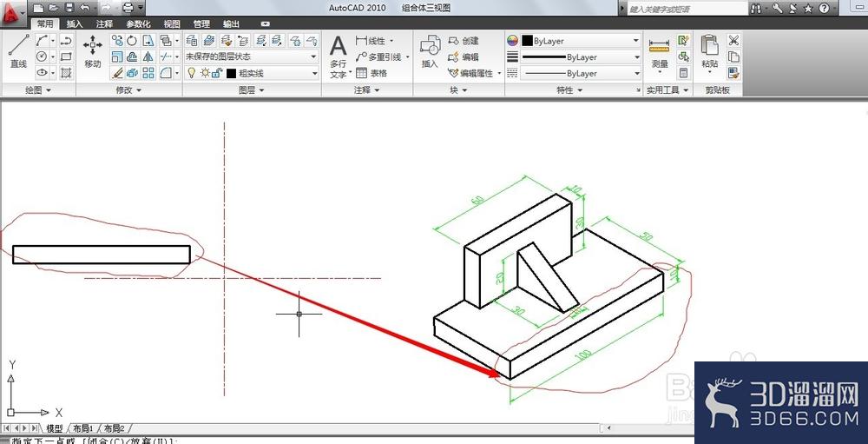Viewport: 868px width, 444px height.
Task: Open the Help question-mark icon
Action: (x=824, y=9)
